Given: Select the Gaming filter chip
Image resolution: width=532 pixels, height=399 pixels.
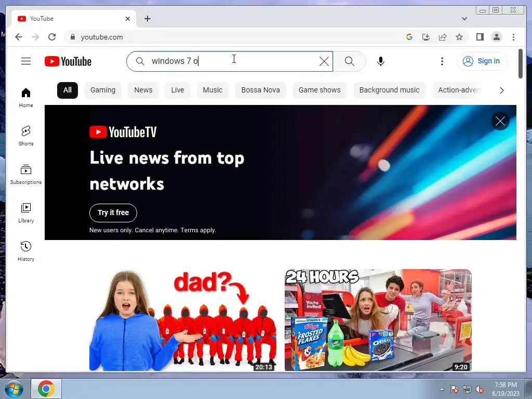Looking at the screenshot, I should click(x=103, y=90).
